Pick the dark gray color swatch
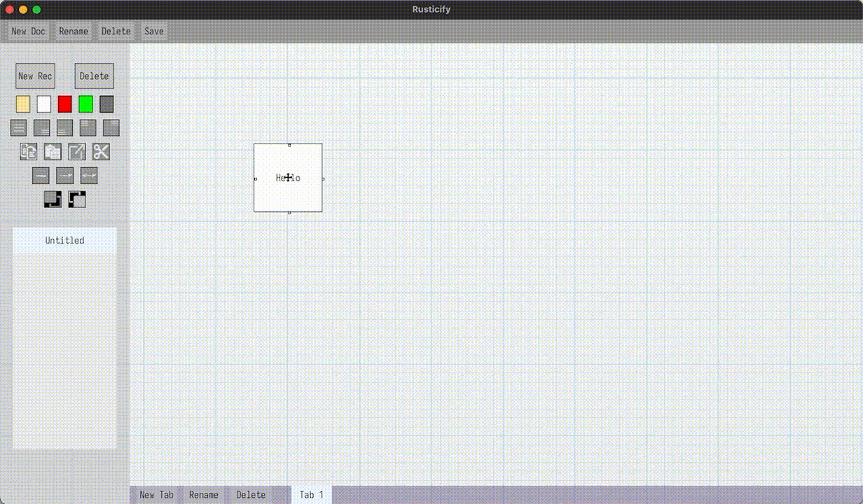The width and height of the screenshot is (863, 504). (x=106, y=104)
